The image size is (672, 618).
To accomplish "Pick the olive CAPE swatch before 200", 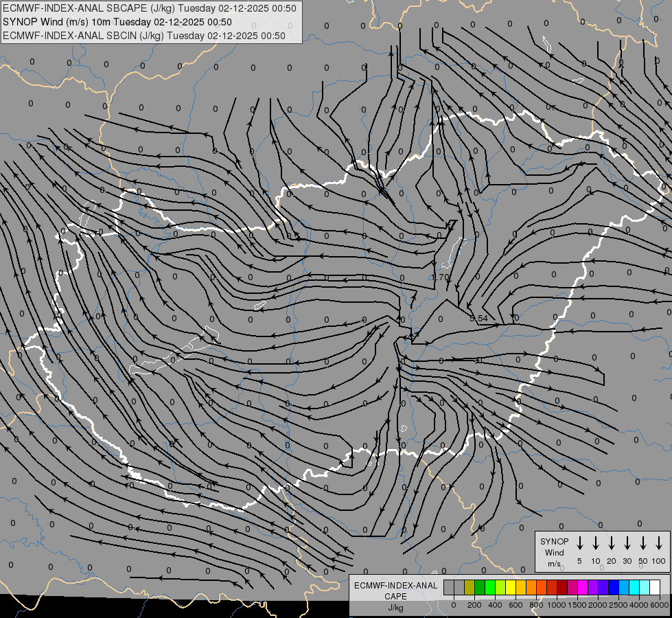I will click(x=470, y=587).
